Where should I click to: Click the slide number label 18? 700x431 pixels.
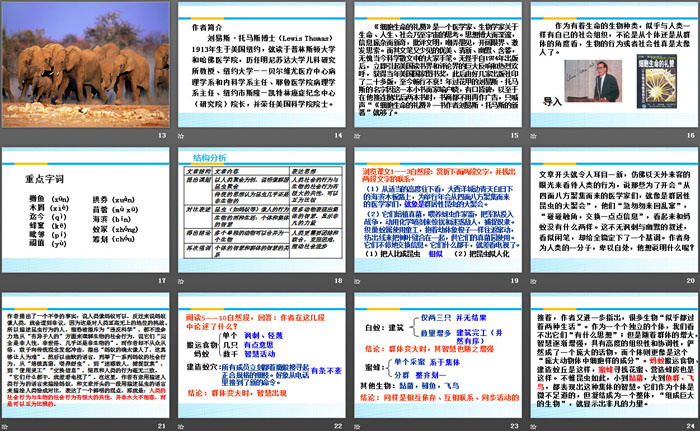[x=338, y=281]
